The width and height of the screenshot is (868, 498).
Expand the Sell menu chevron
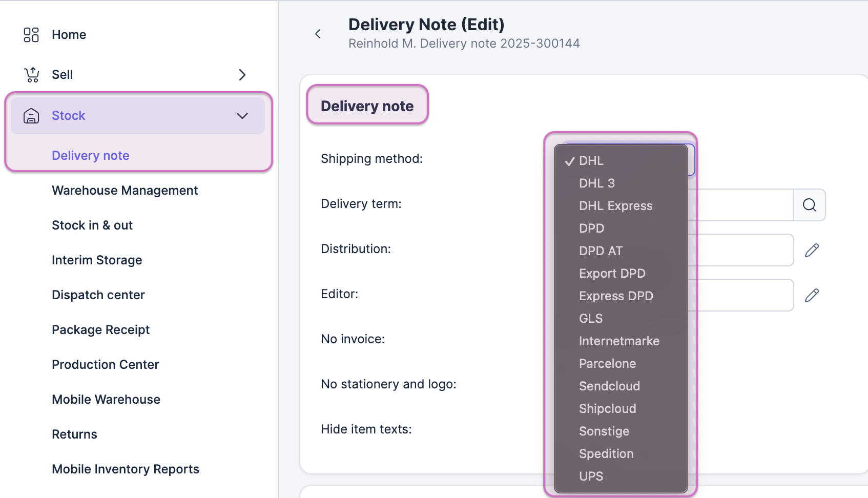[x=242, y=75]
